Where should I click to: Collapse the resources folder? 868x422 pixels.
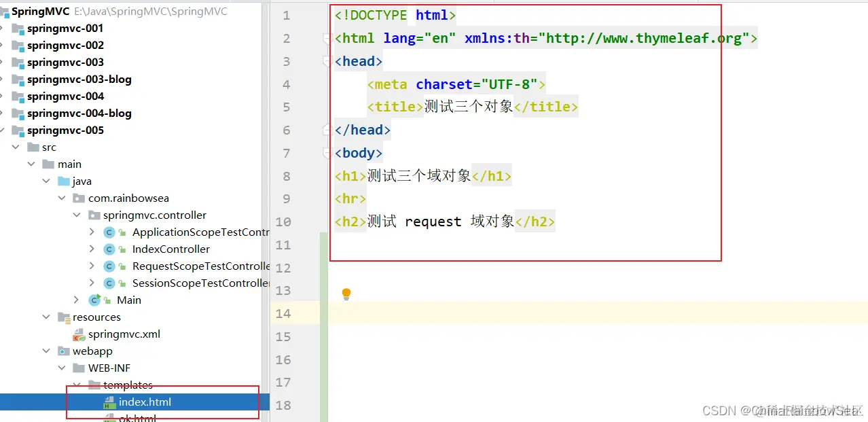(x=46, y=317)
